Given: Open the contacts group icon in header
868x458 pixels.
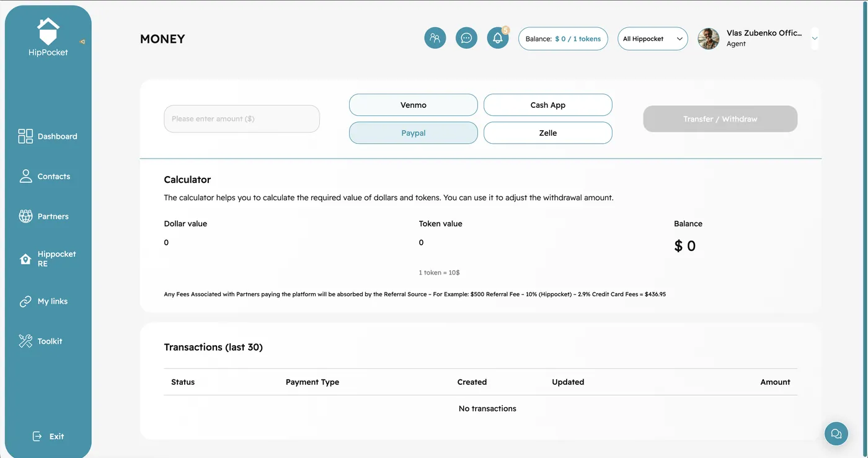Looking at the screenshot, I should point(435,38).
